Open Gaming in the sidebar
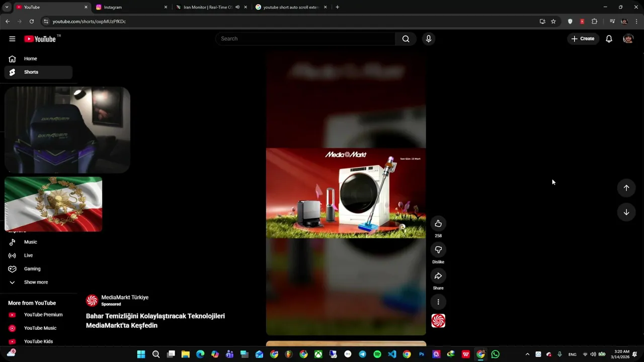This screenshot has width=644, height=362. (x=39, y=269)
